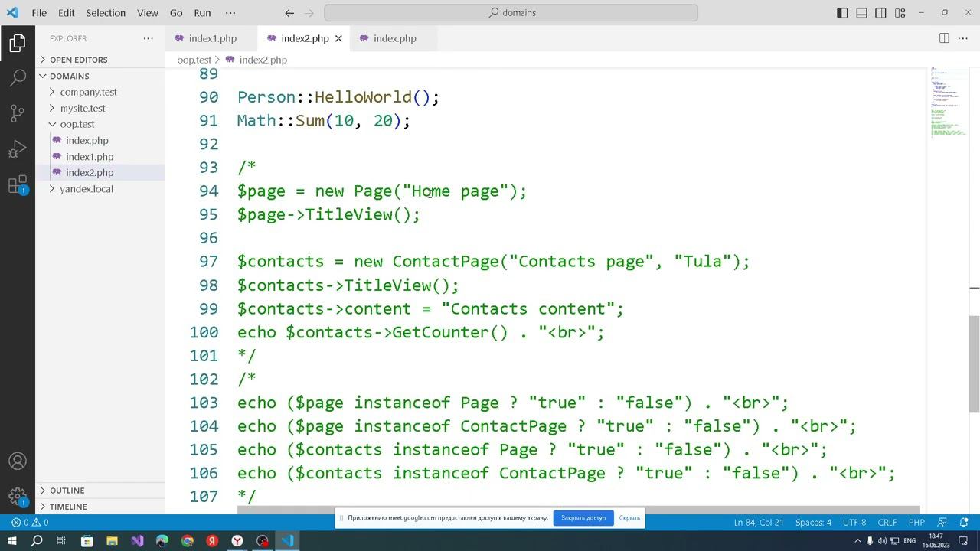The width and height of the screenshot is (980, 551).
Task: Change encoding via UTF-8 status item
Action: [854, 523]
